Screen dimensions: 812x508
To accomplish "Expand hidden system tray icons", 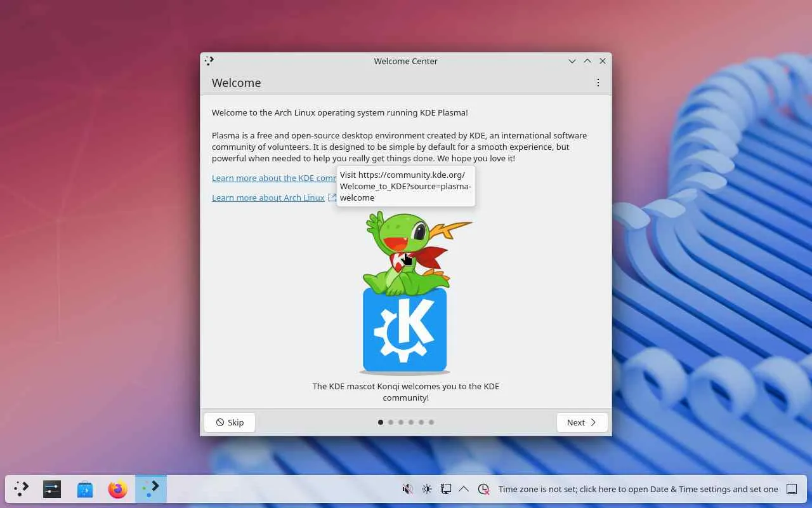I will [464, 489].
